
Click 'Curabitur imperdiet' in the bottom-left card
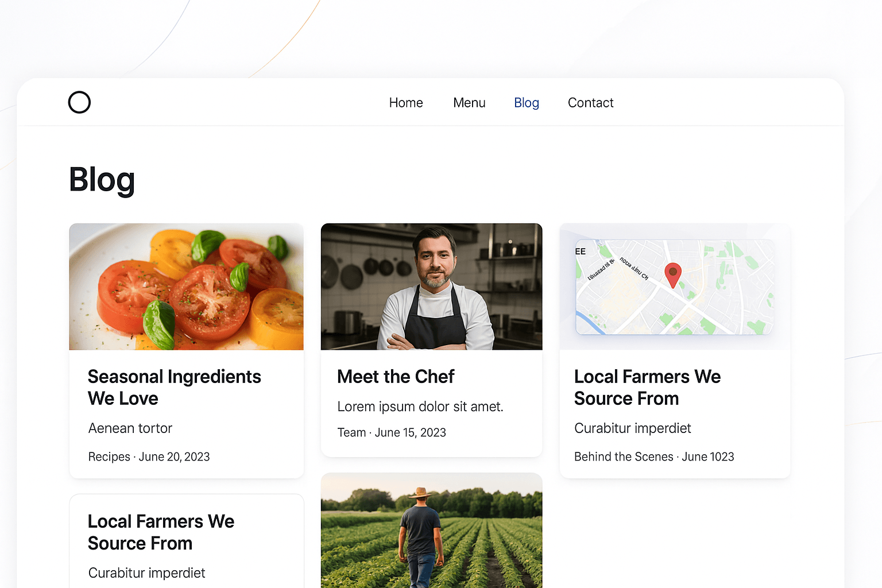(147, 573)
